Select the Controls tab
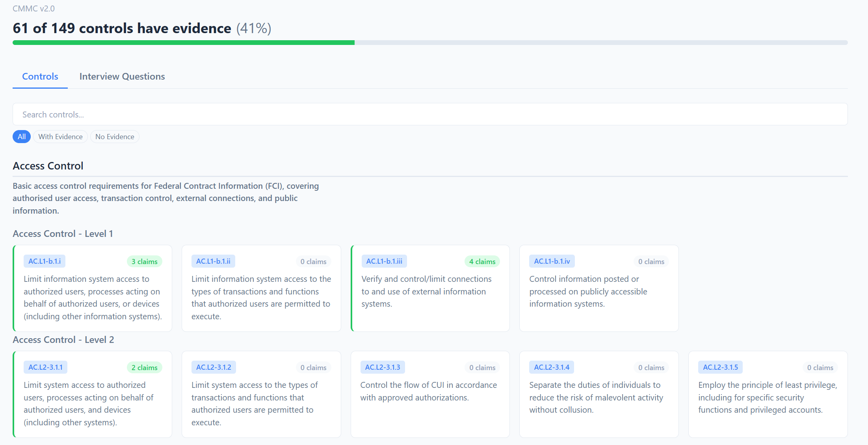 point(40,76)
